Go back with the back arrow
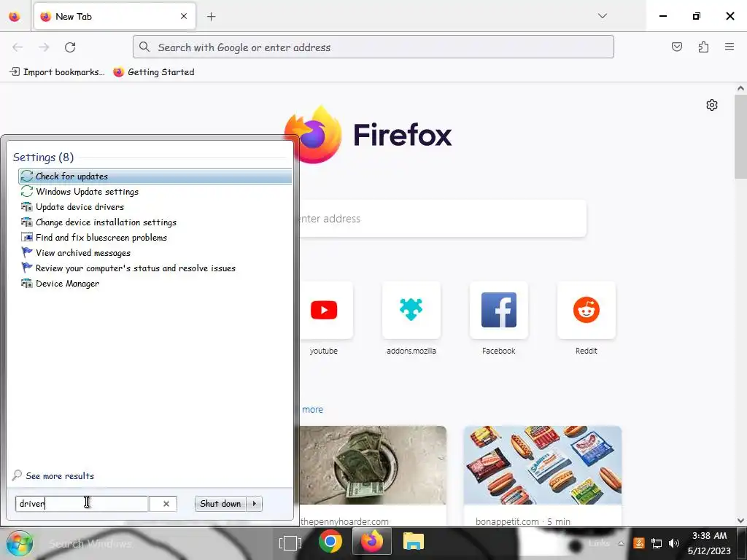 [18, 47]
